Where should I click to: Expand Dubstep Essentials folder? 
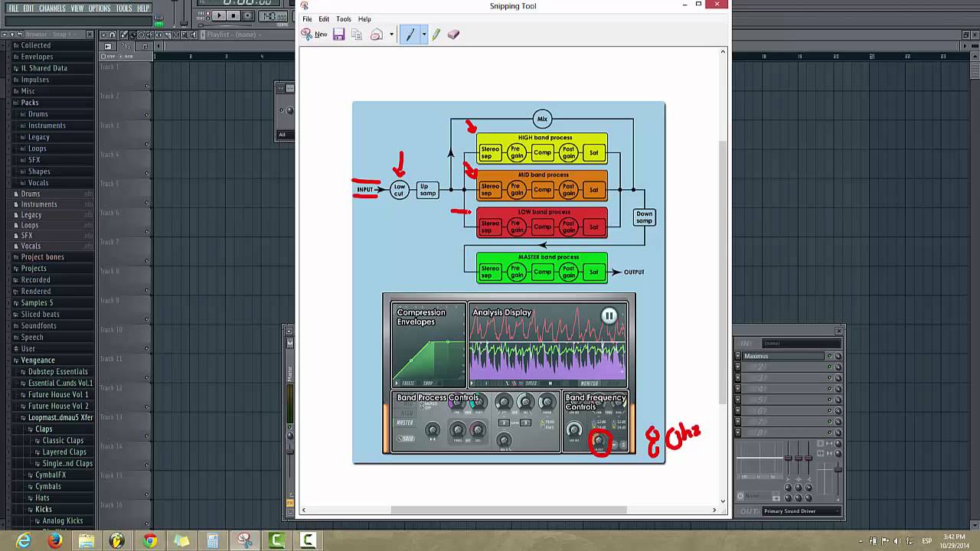tap(57, 372)
